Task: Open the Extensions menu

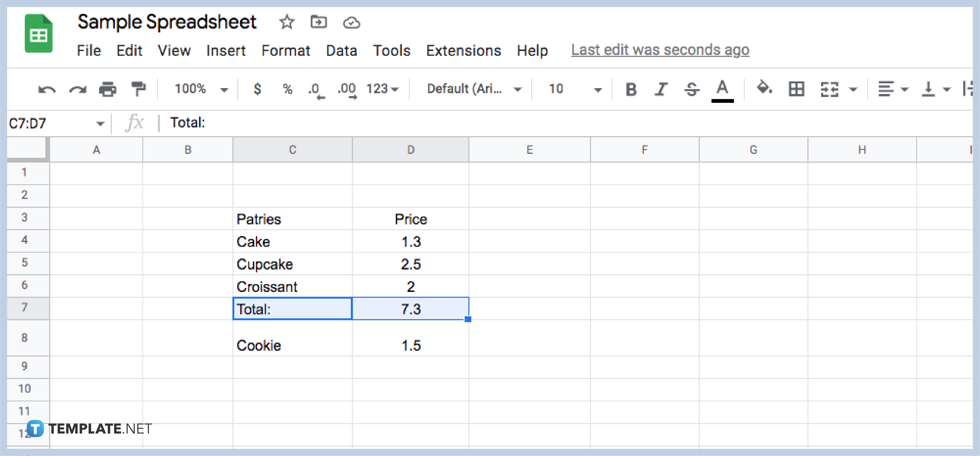Action: [x=464, y=50]
